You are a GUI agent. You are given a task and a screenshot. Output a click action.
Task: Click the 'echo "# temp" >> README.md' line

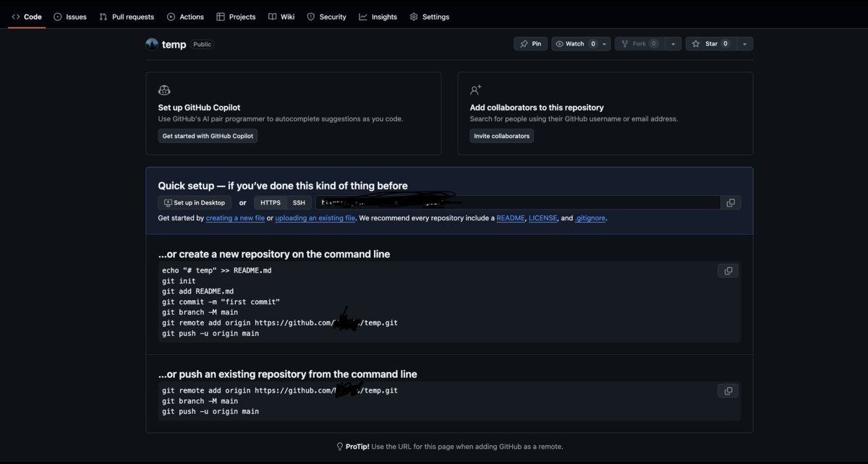click(217, 271)
